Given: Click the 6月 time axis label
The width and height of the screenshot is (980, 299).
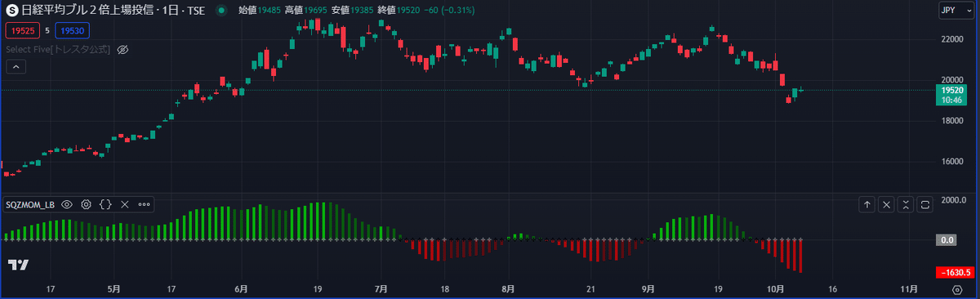Looking at the screenshot, I should [242, 289].
